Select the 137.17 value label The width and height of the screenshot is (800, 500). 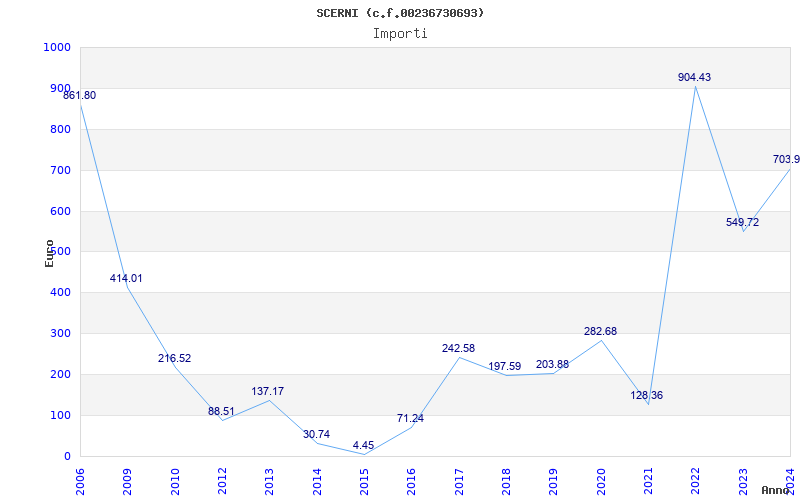pyautogui.click(x=267, y=391)
